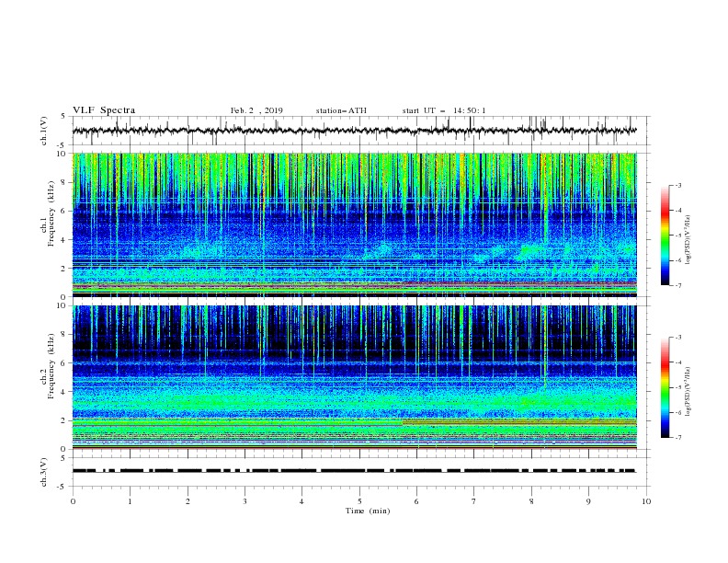Click the ch.1 spectrogram color scale bar

point(665,236)
